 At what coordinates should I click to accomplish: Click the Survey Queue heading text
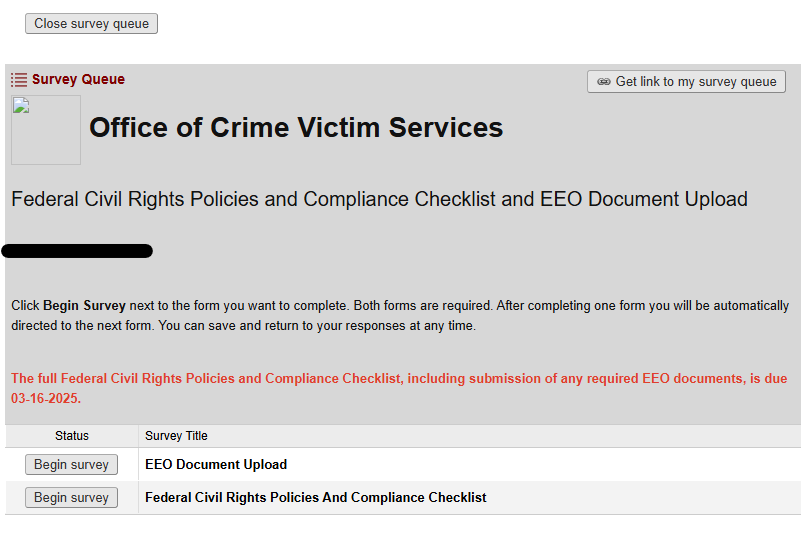tap(78, 80)
